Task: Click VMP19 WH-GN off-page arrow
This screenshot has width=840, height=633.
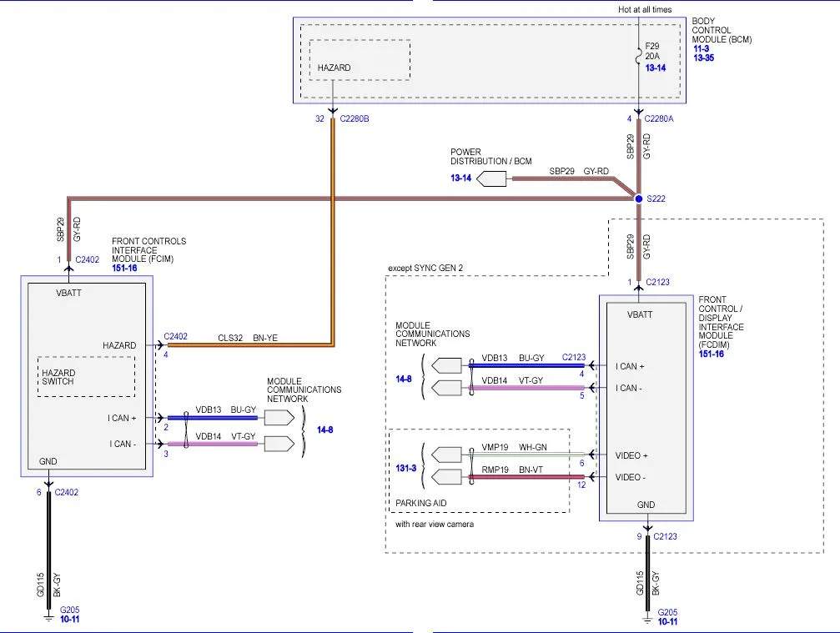Action: 446,455
